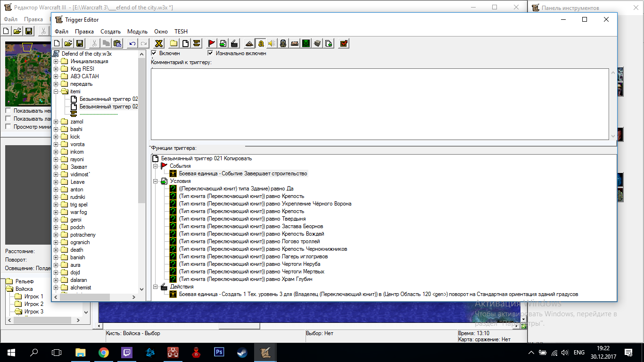Viewport: 644px width, 362px height.
Task: Open the Variables editor (yellow X icon)
Action: (159, 43)
